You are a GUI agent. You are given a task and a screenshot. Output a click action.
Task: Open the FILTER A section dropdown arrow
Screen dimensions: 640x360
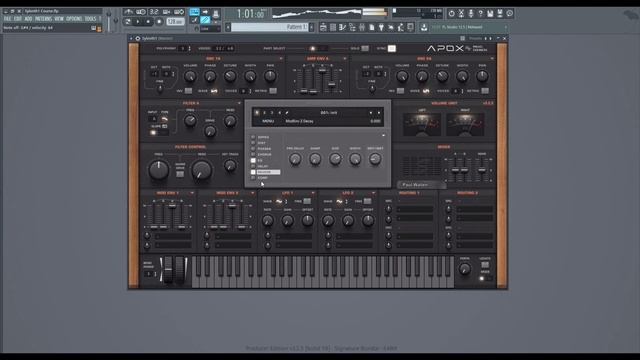click(x=239, y=103)
